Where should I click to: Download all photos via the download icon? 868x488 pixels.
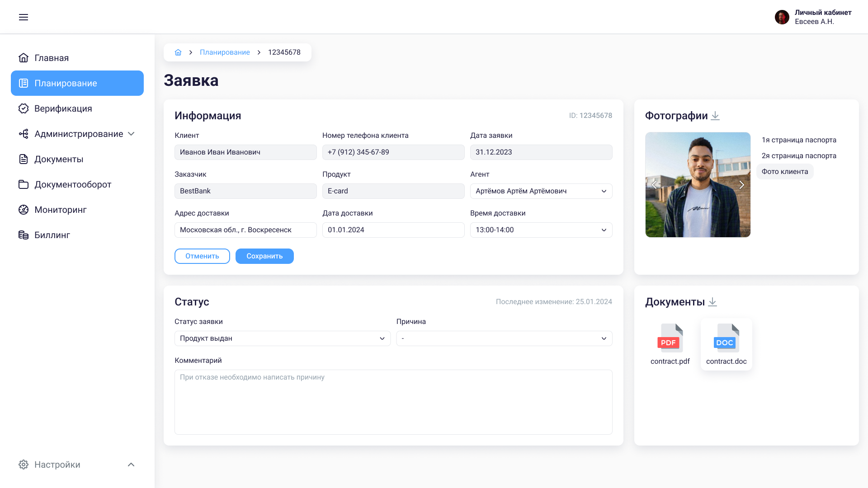(715, 115)
